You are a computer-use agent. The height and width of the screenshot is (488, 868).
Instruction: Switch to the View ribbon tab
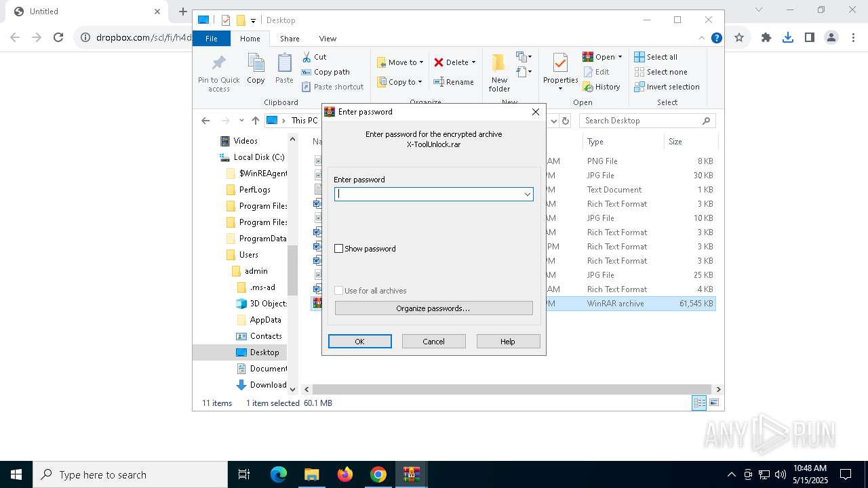coord(328,39)
